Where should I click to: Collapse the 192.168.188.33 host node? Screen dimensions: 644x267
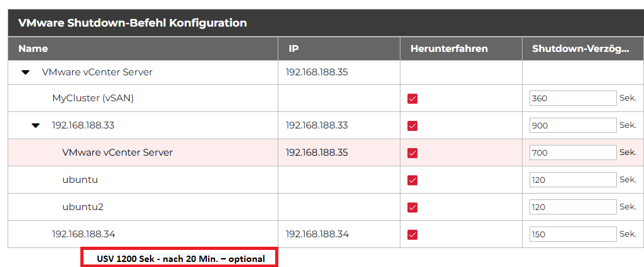(36, 125)
